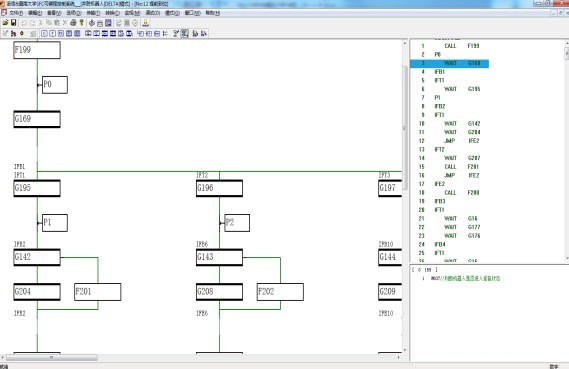569x369 pixels.
Task: Click the calendar-like icon in top toolbar
Action: 100,23
